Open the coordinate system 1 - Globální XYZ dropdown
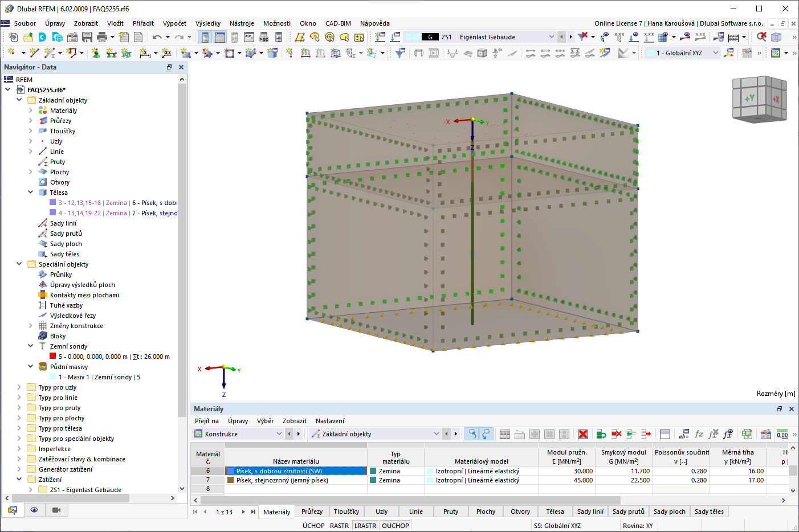The width and height of the screenshot is (799, 532). click(716, 53)
